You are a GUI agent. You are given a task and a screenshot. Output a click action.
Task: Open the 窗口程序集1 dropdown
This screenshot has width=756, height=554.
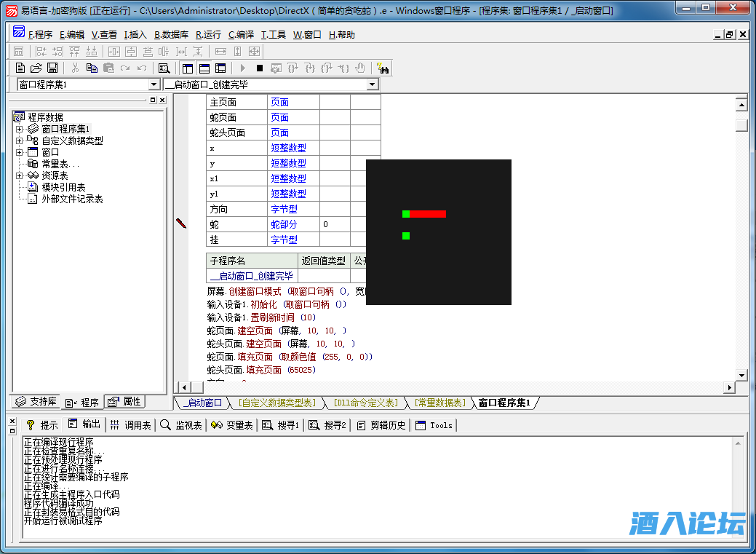(x=153, y=84)
